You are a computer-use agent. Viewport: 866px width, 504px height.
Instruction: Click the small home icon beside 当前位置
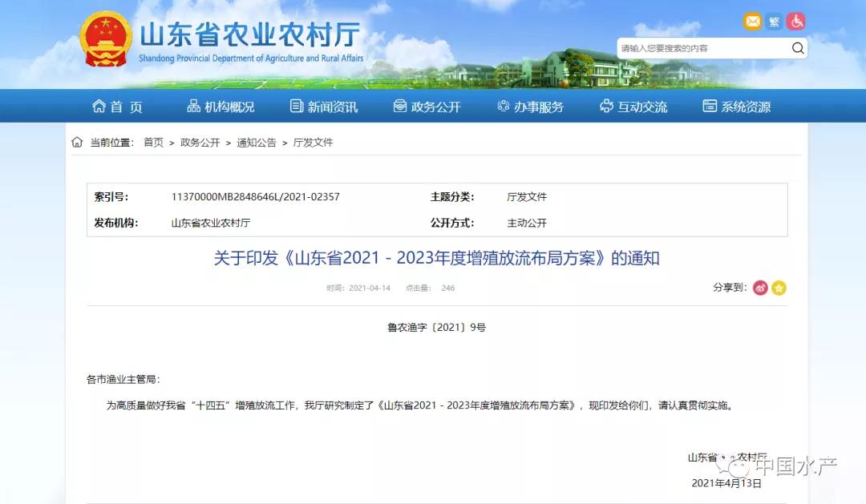[76, 141]
